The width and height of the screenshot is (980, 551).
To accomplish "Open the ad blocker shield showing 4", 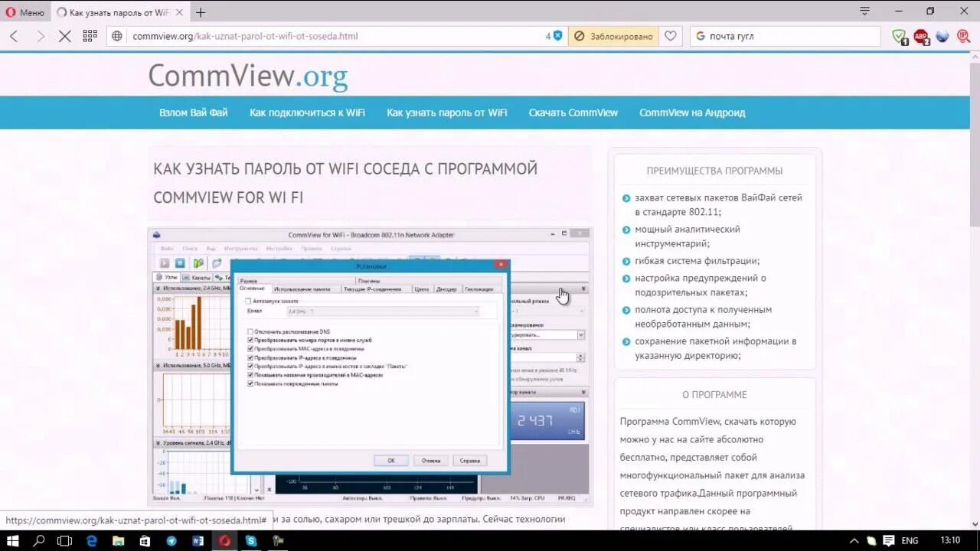I will [554, 36].
